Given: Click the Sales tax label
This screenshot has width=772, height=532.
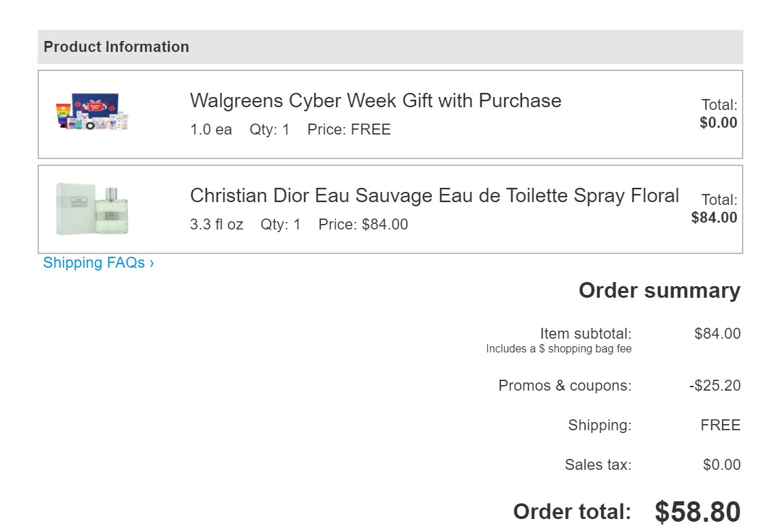Looking at the screenshot, I should point(598,465).
